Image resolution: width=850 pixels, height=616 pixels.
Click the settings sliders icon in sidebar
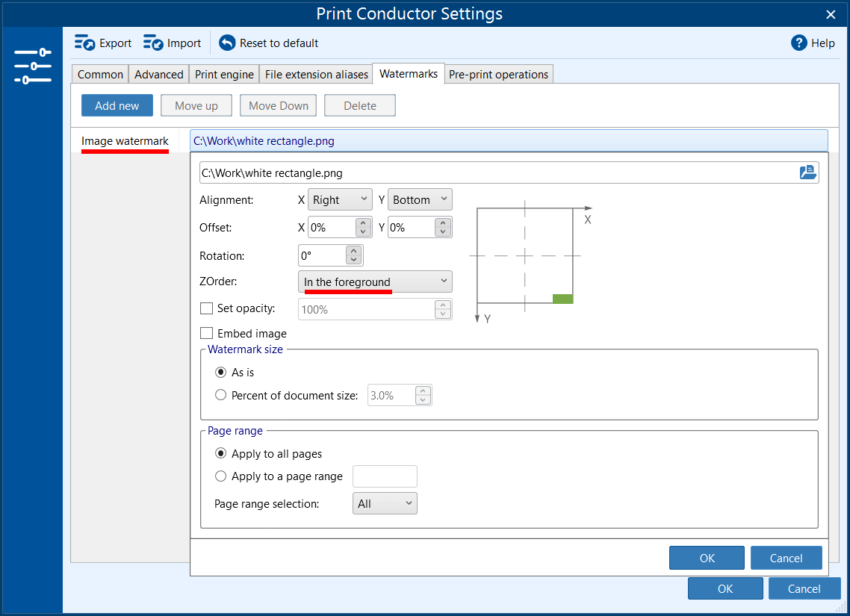32,66
